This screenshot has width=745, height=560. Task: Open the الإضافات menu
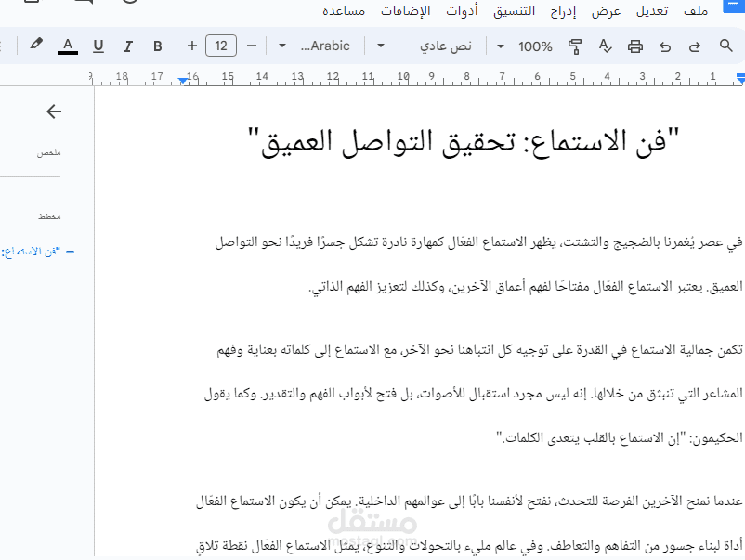(405, 11)
